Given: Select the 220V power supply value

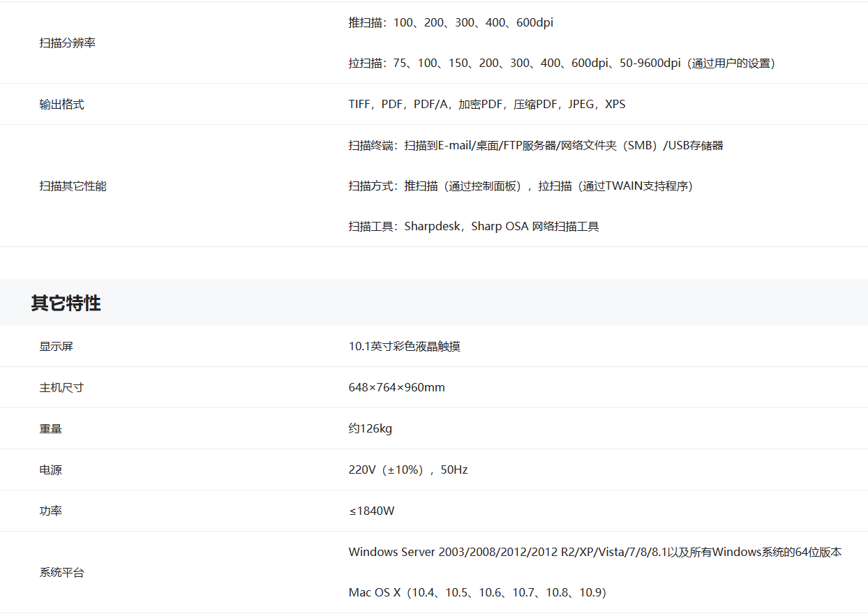Looking at the screenshot, I should tap(408, 470).
